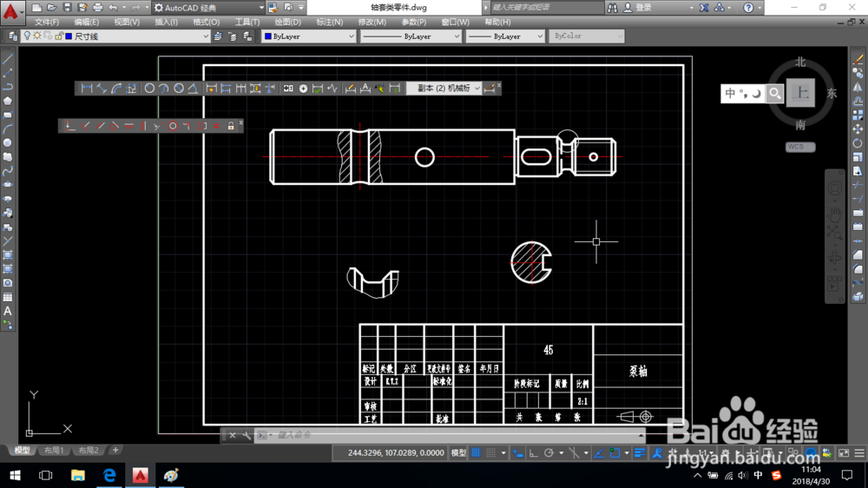Select the Polygon draw tool
The height and width of the screenshot is (488, 868).
(x=8, y=101)
